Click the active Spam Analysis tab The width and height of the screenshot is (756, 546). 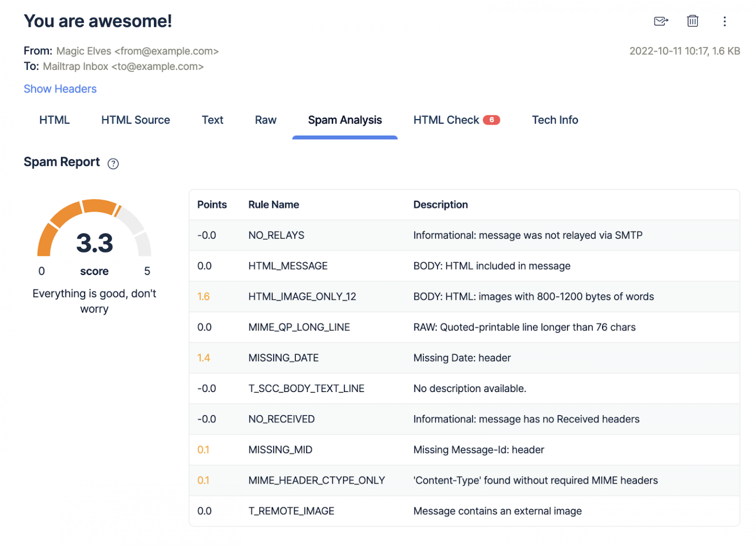click(345, 120)
